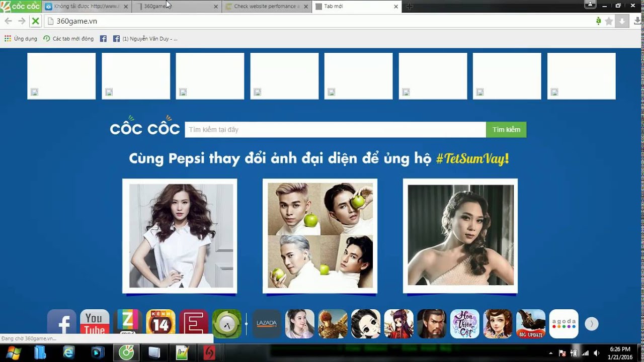The image size is (644, 362).
Task: Open the '(1) Nguyễn Văn Duy' bookmark
Action: (145, 39)
